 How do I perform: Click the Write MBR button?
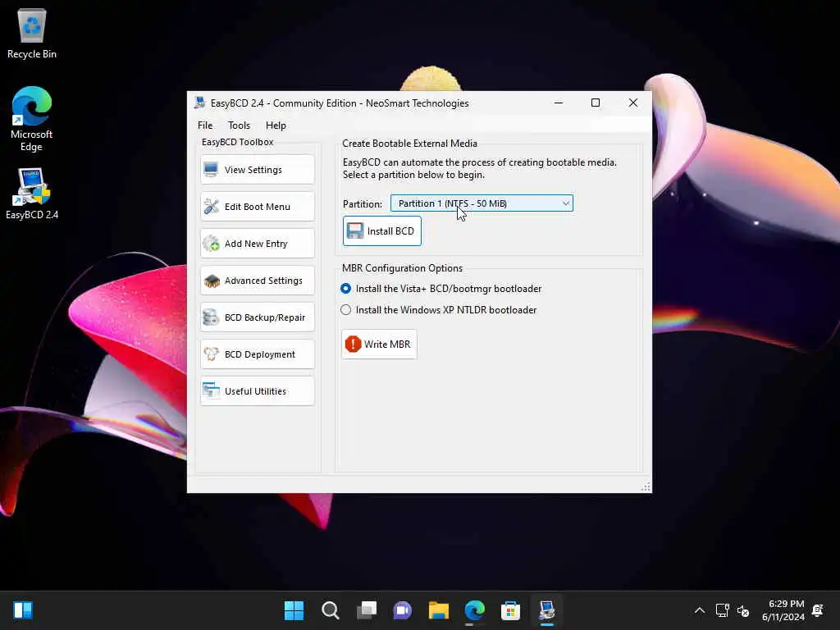(379, 344)
